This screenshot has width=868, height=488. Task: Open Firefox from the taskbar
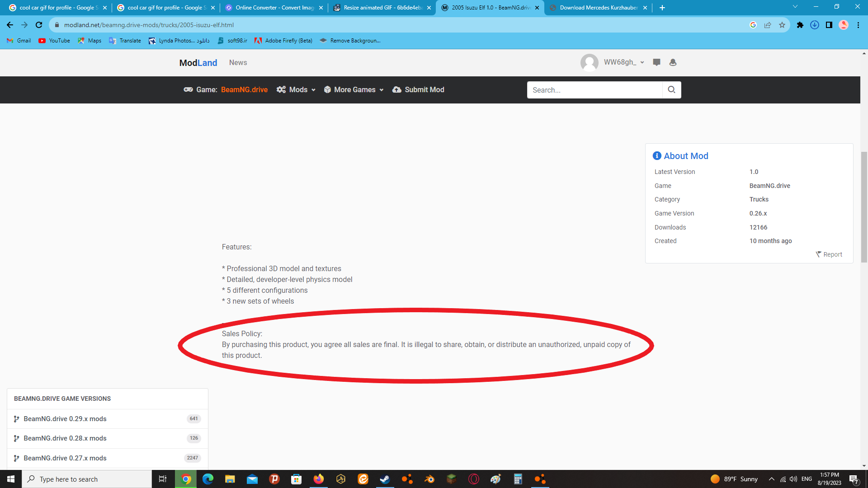click(x=319, y=479)
